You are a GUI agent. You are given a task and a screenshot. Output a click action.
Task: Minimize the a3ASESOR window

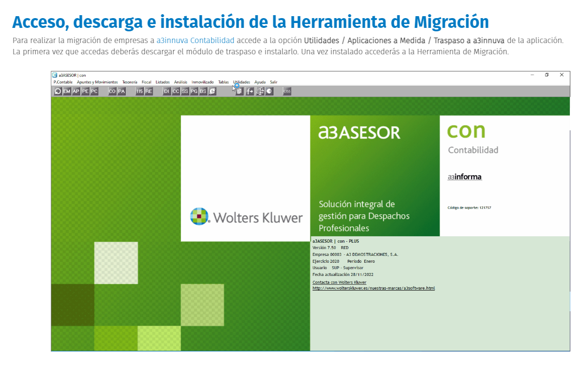click(x=532, y=75)
